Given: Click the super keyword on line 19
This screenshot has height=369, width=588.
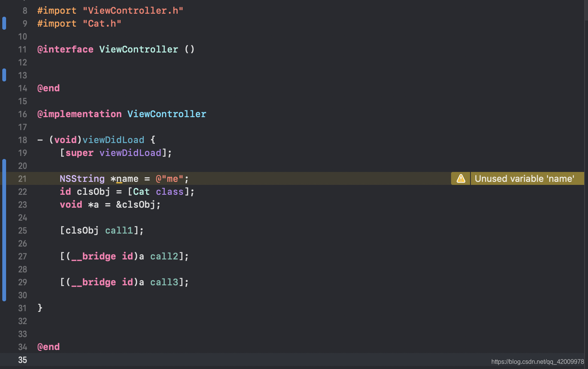Looking at the screenshot, I should click(x=79, y=153).
